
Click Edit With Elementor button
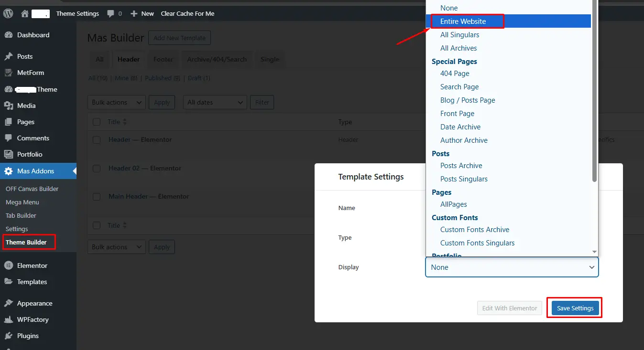tap(510, 308)
